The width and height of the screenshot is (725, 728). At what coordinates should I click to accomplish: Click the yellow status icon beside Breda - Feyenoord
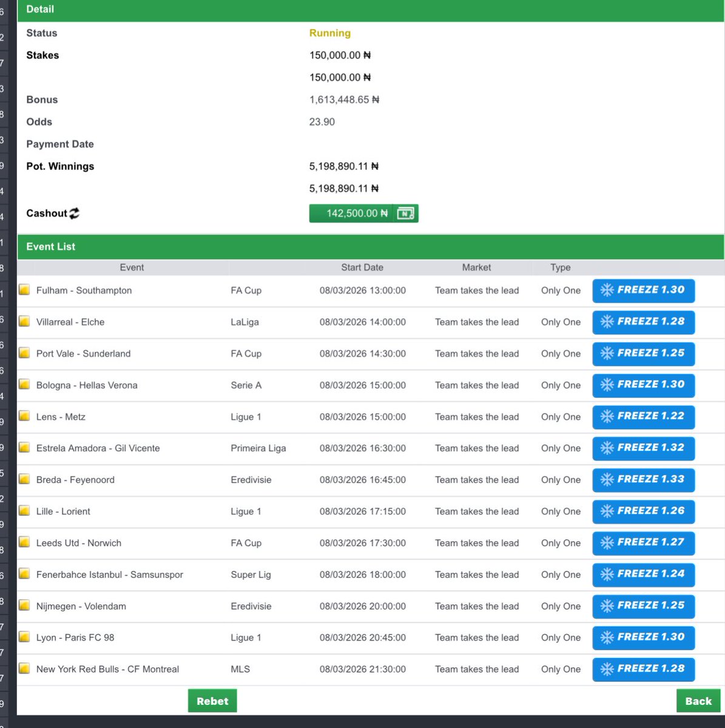click(x=24, y=479)
